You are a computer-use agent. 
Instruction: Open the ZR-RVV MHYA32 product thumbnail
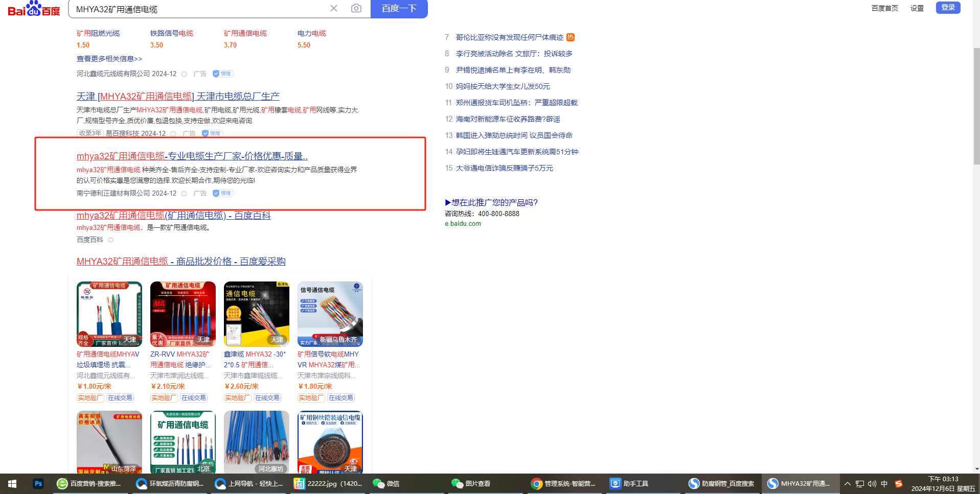coord(183,314)
